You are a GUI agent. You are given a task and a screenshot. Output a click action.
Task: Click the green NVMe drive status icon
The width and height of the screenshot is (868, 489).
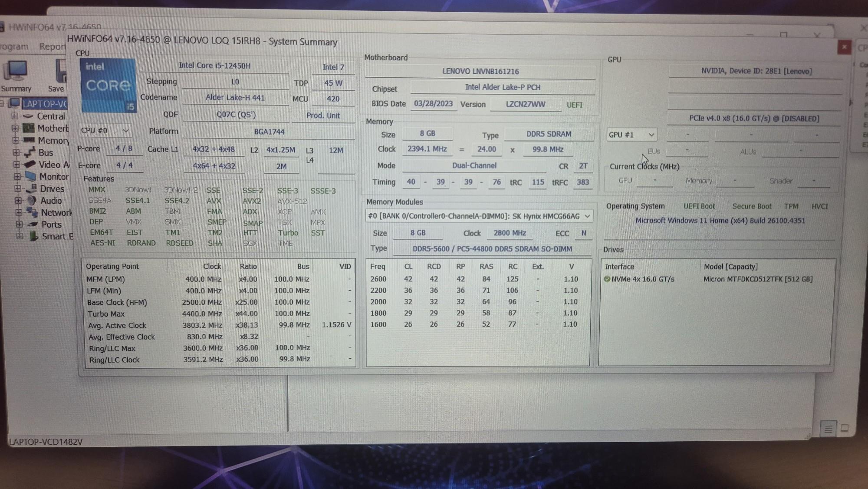coord(607,279)
